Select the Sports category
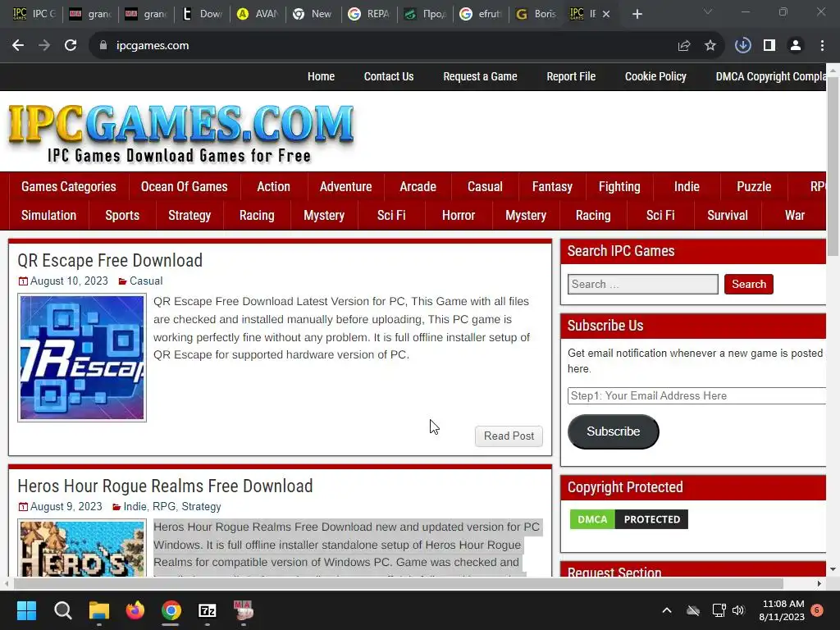 point(122,216)
